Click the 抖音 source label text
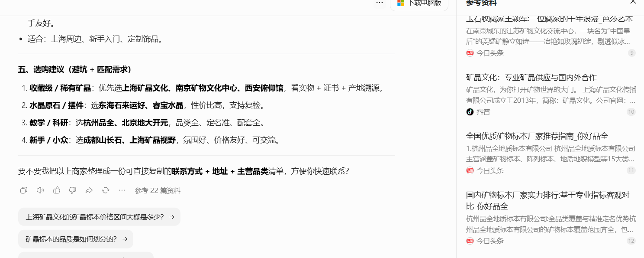This screenshot has width=644, height=258. (x=483, y=112)
